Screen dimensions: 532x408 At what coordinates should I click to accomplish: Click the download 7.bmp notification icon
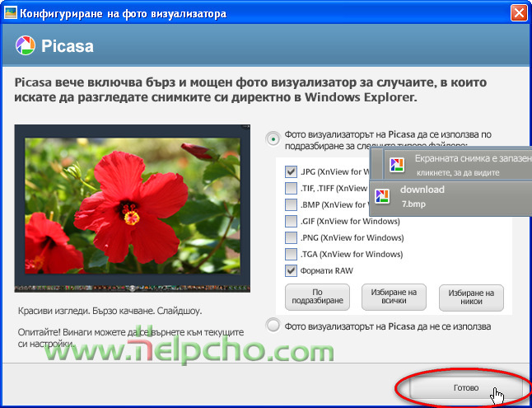point(382,196)
